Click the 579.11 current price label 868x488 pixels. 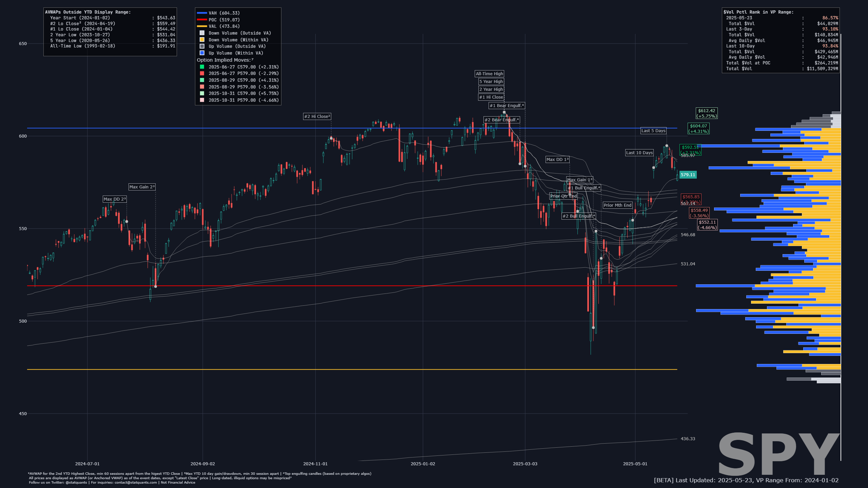click(x=688, y=175)
